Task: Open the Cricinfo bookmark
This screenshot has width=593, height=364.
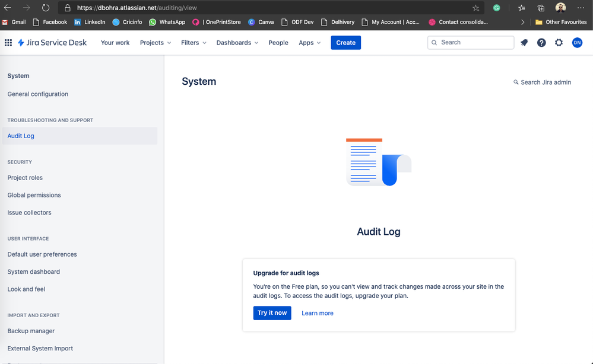Action: 128,22
